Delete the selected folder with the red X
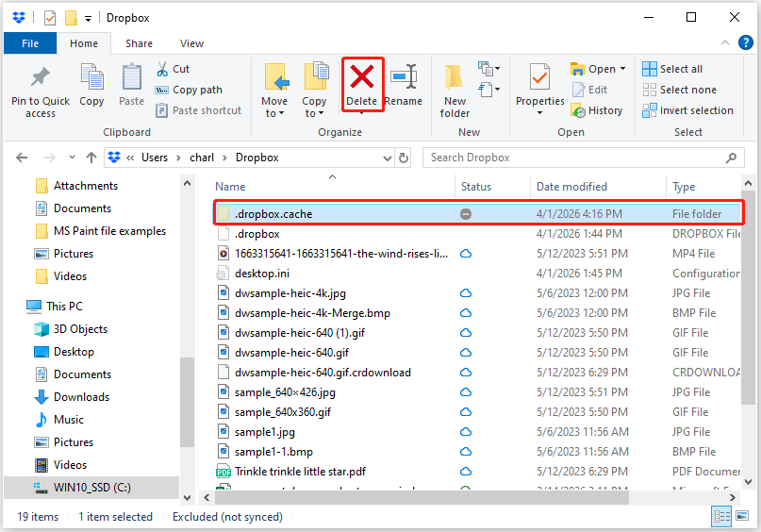This screenshot has width=761, height=532. 362,77
